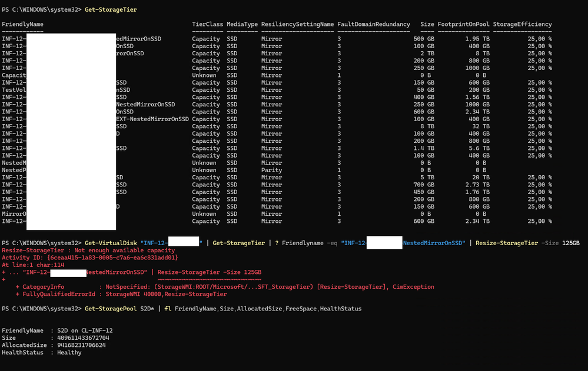This screenshot has width=588, height=371.
Task: Select the pool size value 409611433672704
Action: click(83, 338)
